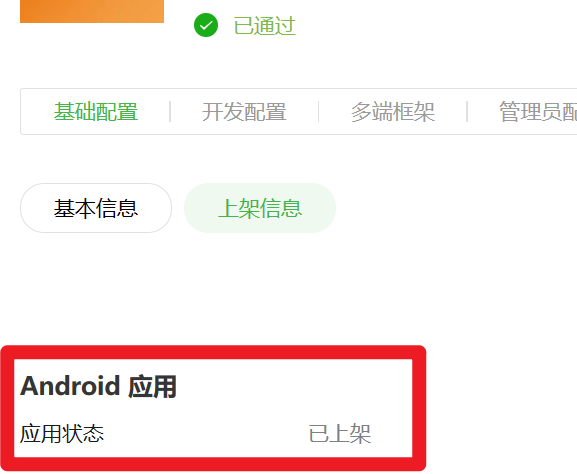Select the 基本信息 pill button
This screenshot has width=577, height=474.
(x=96, y=208)
